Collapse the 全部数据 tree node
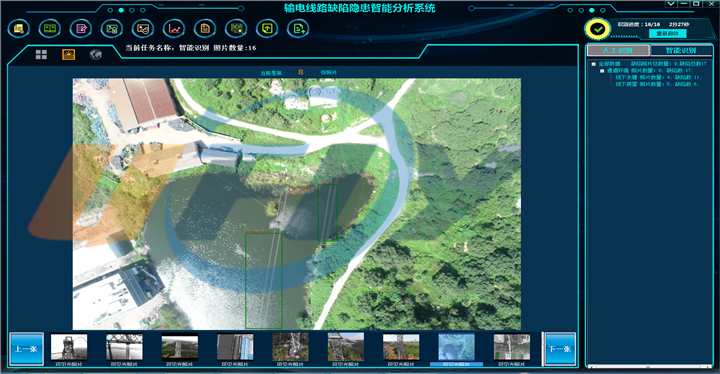The image size is (720, 374). 594,64
